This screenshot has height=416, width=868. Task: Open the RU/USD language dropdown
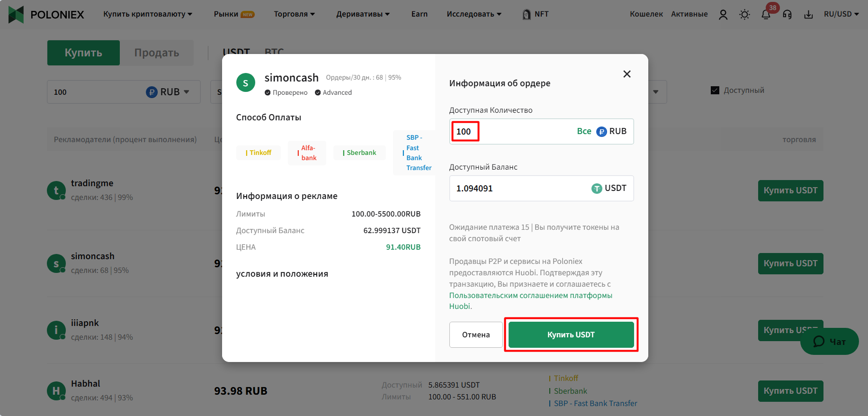point(841,14)
